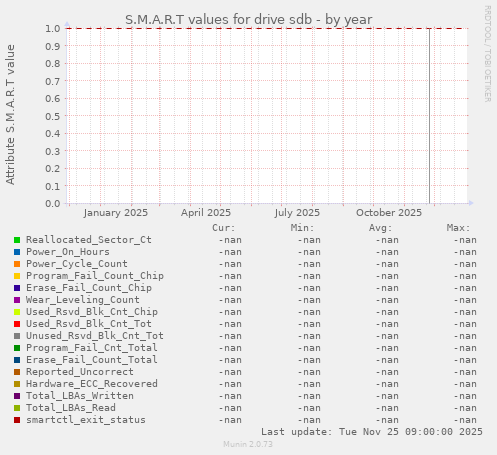The image size is (497, 455).
Task: Click the April 2025 axis label
Action: [x=206, y=213]
